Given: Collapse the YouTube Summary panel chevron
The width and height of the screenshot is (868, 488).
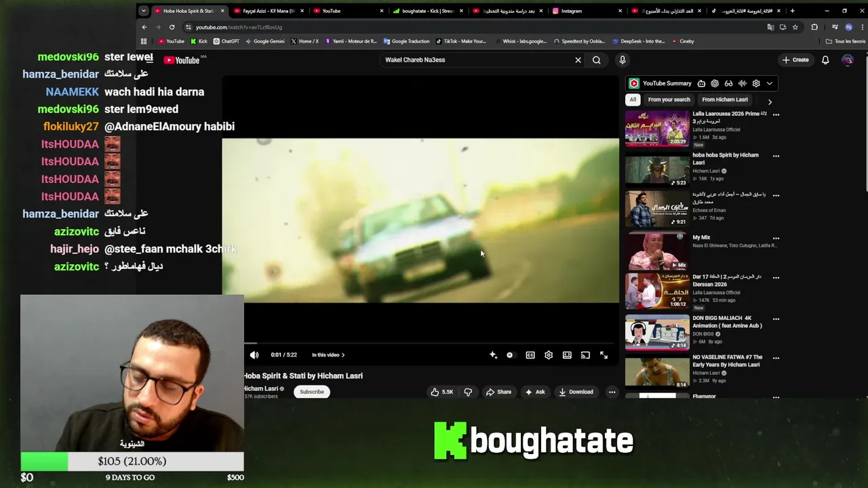Looking at the screenshot, I should pos(769,83).
